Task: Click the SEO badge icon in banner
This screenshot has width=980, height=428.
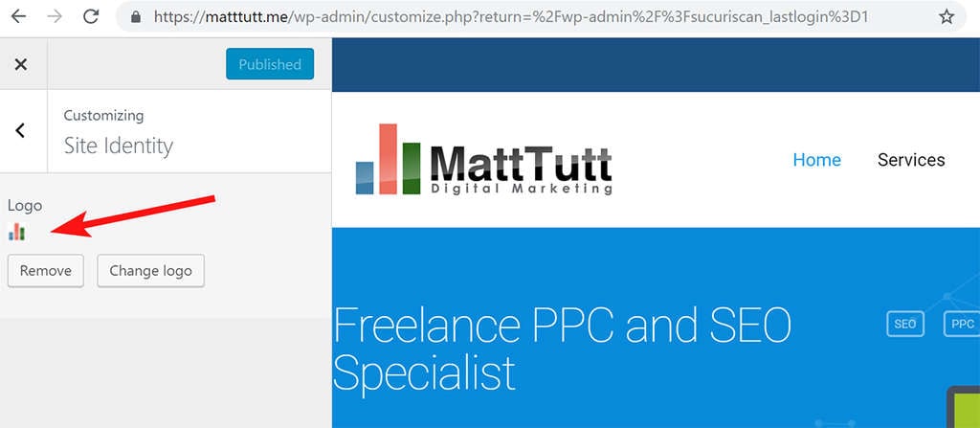Action: coord(905,324)
